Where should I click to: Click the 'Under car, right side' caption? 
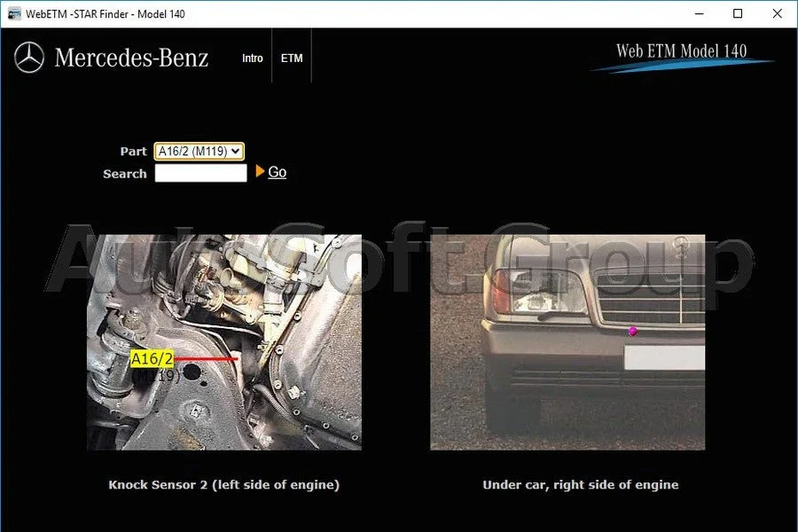click(x=580, y=485)
